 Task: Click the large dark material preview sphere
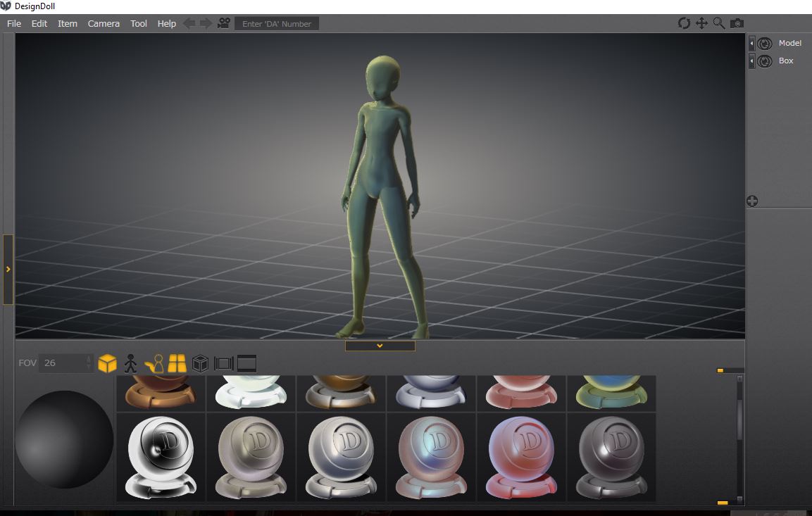(64, 439)
